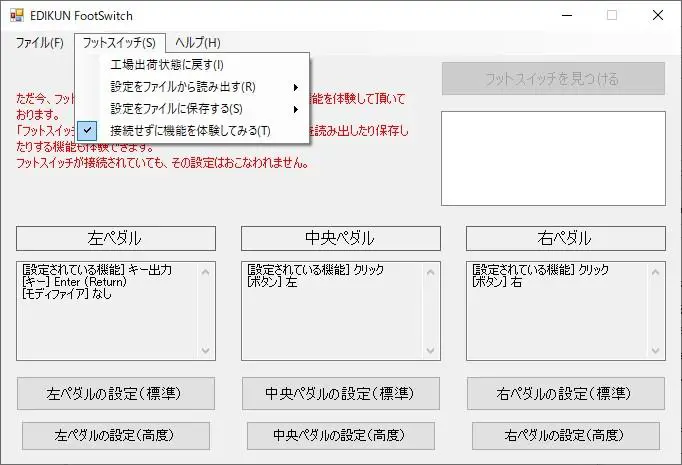Close the EDIKUN FootSwitch window
This screenshot has height=465, width=682.
(658, 15)
